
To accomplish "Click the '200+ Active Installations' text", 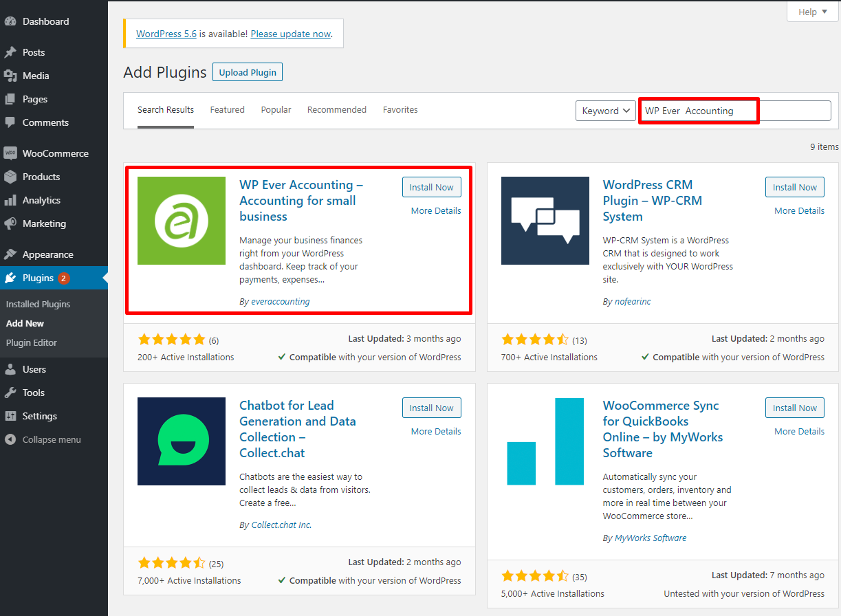I will pos(186,357).
